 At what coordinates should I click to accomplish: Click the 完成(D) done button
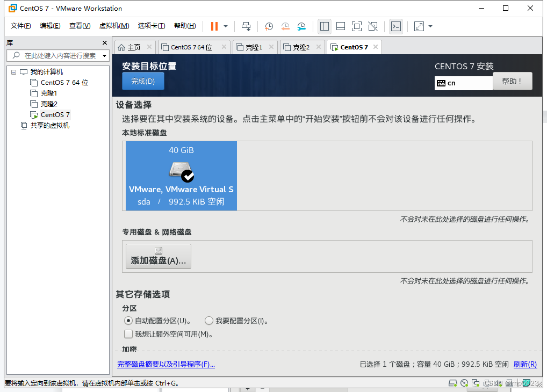pyautogui.click(x=143, y=81)
